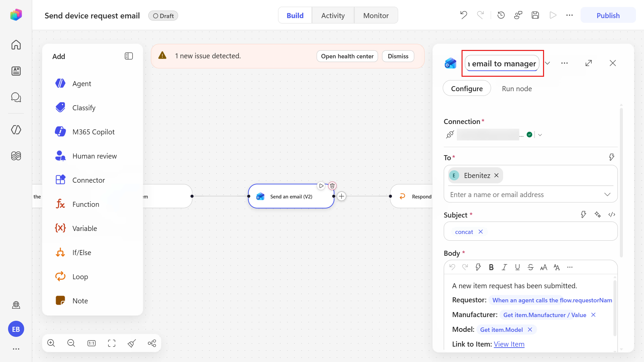The image size is (644, 362).
Task: Open health center from warning banner
Action: pyautogui.click(x=347, y=56)
